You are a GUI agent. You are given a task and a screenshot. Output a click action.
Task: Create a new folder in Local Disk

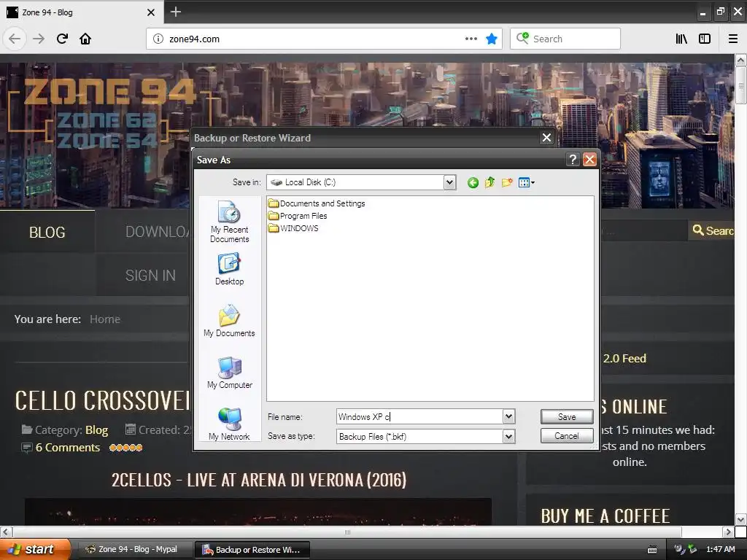(507, 182)
